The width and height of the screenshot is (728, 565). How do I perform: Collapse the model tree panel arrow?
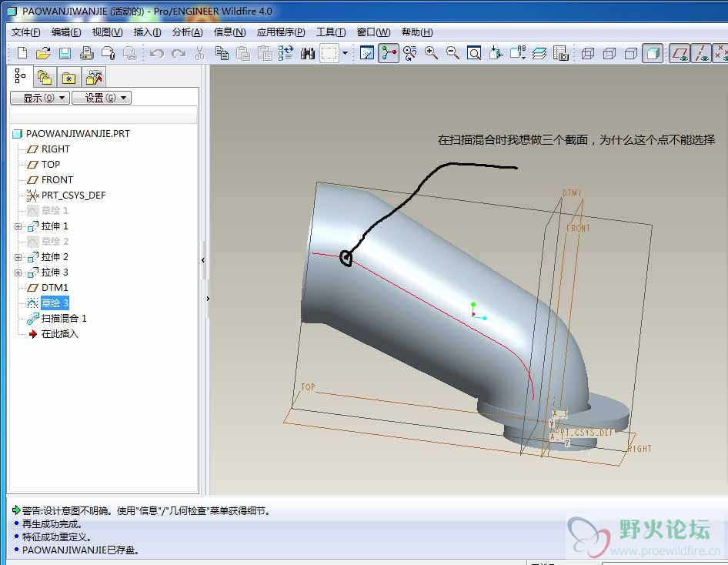click(203, 260)
